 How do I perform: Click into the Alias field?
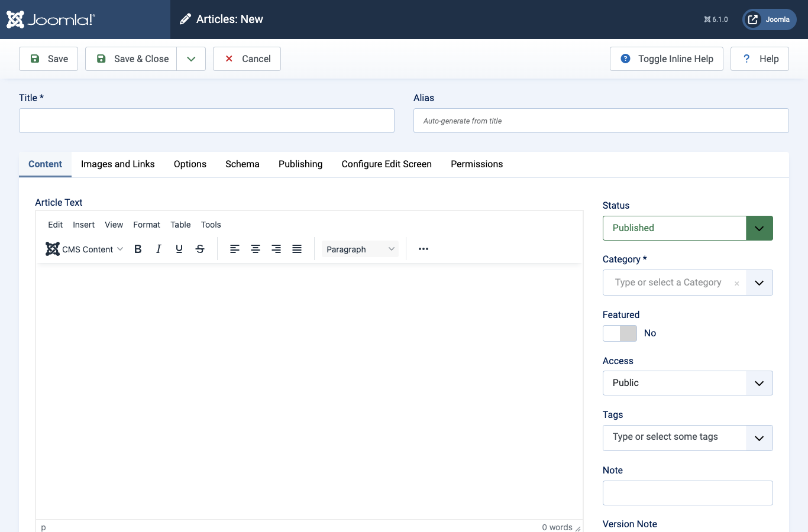coord(601,121)
